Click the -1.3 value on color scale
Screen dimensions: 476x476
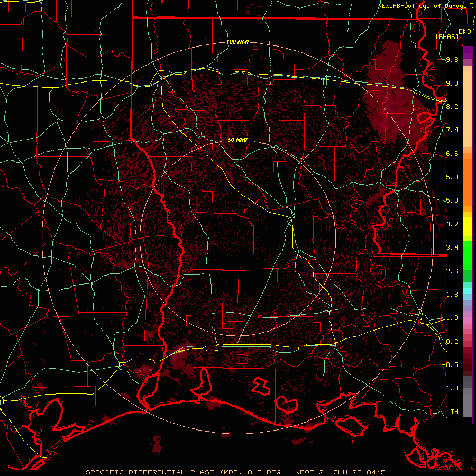tap(450, 388)
